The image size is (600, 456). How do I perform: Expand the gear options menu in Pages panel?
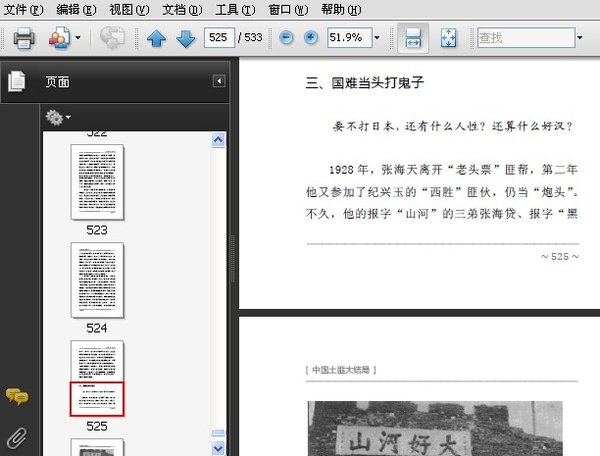(58, 118)
